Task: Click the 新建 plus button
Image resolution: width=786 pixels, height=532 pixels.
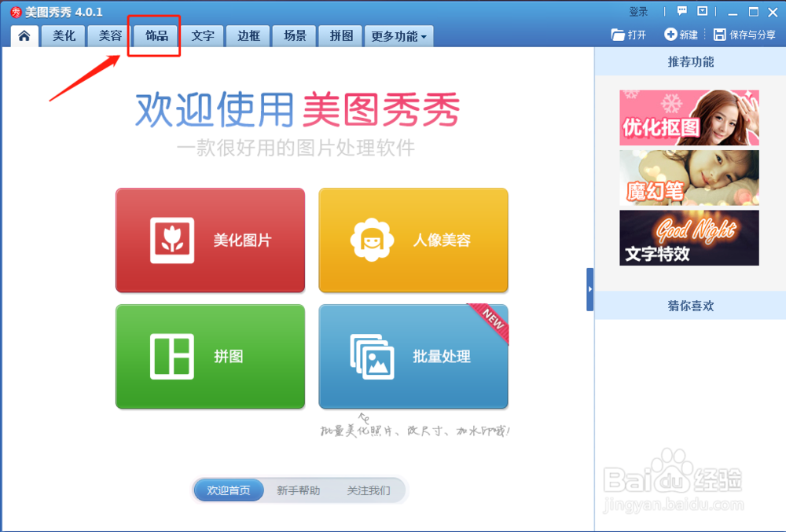Action: point(681,35)
